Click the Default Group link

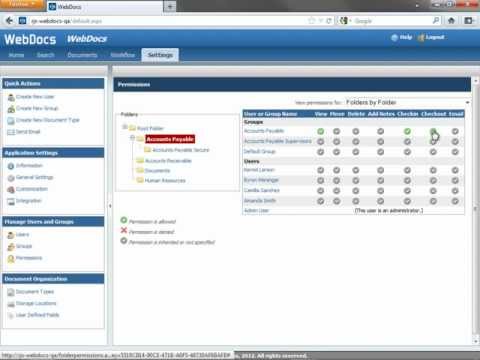point(260,152)
